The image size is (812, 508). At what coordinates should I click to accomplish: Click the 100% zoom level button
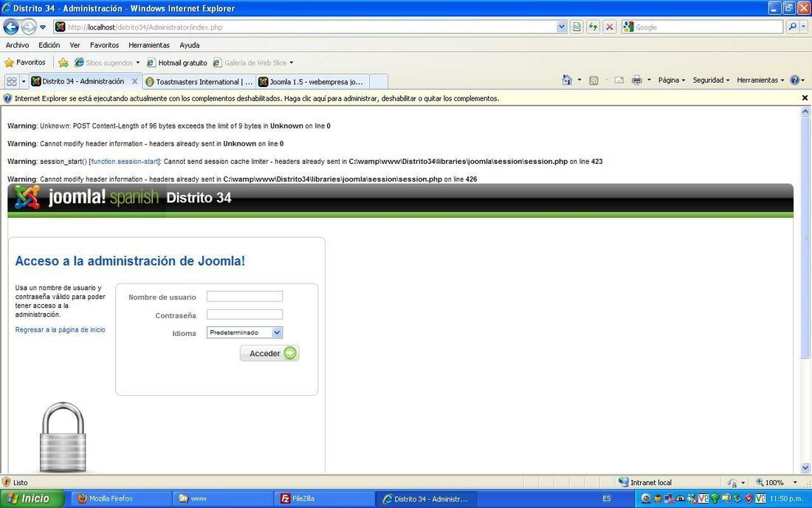pos(769,482)
